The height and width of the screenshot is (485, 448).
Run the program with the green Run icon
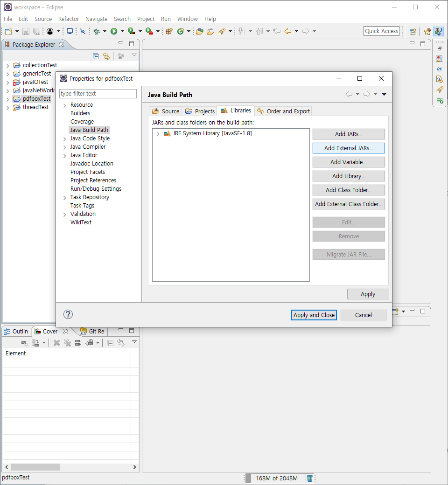(x=114, y=31)
